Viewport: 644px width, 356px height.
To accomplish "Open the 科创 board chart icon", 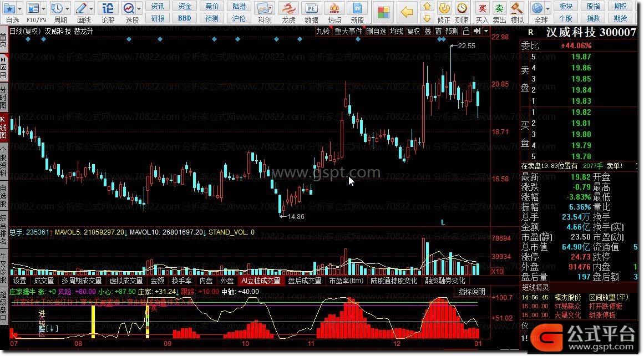I will point(265,8).
